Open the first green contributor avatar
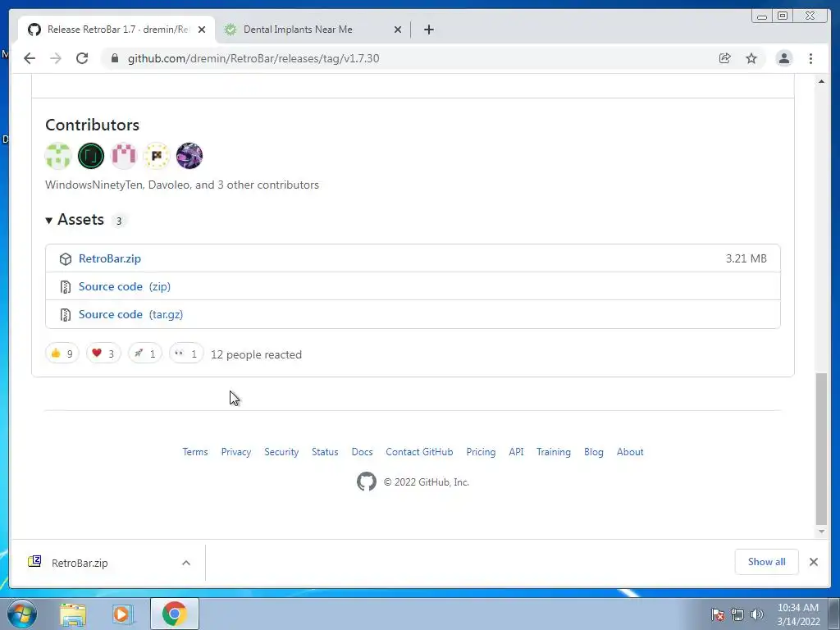The height and width of the screenshot is (630, 840). [58, 156]
